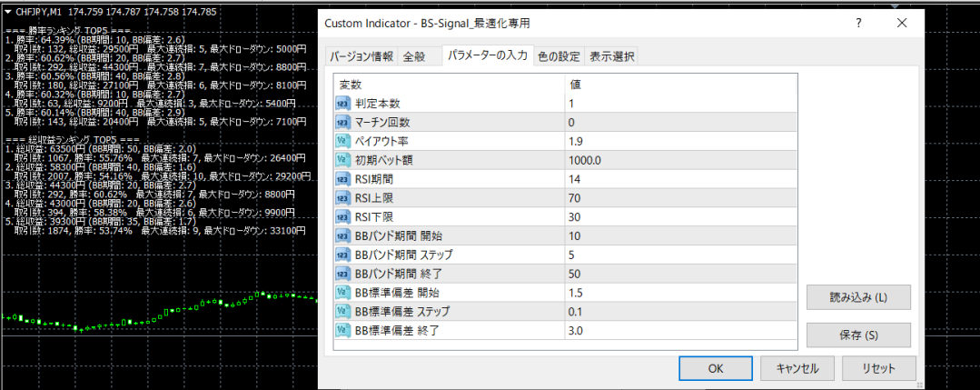Screen dimensions: 980x390
Task: Click the help question mark in the dialog title bar
Action: tap(859, 24)
